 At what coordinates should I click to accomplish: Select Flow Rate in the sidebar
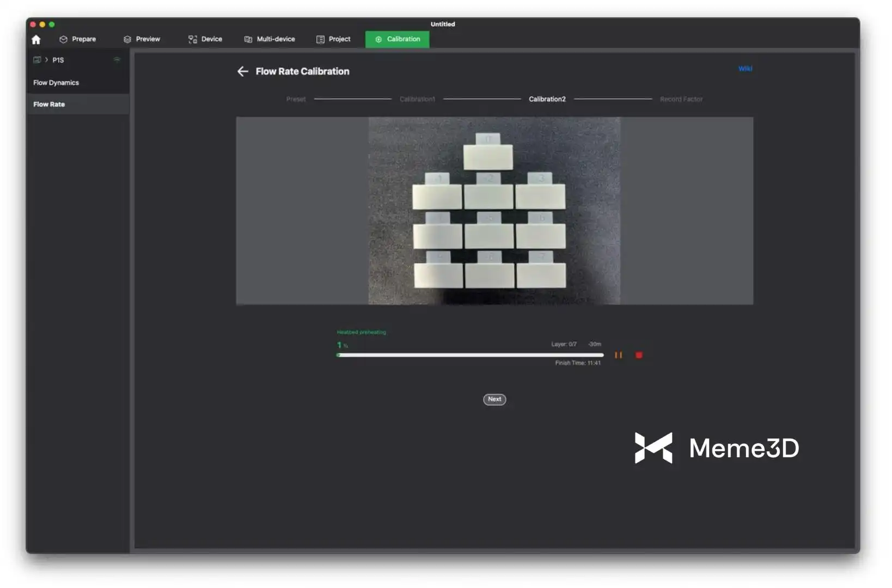[49, 104]
